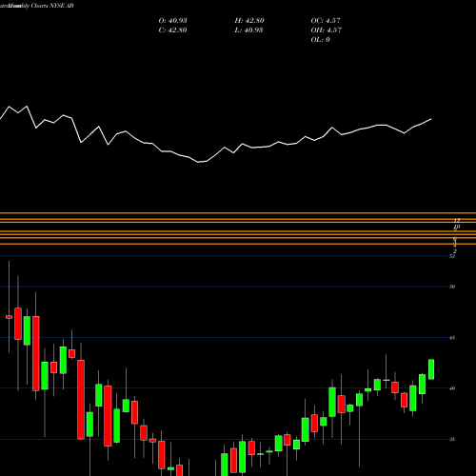Click the OL: 0 reading
Viewport: 476px width, 476px height.
pos(320,40)
